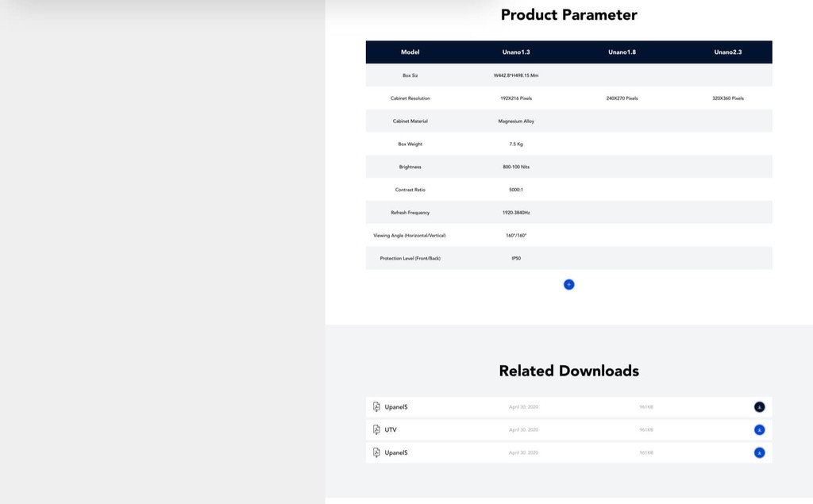The image size is (813, 504).
Task: Select the Unano1.3 column header
Action: 516,52
